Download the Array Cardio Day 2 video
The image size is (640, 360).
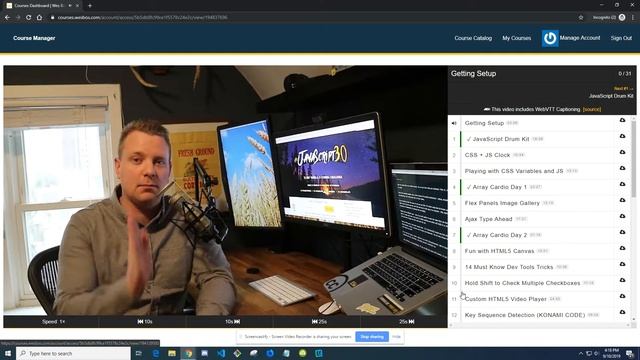coord(622,232)
